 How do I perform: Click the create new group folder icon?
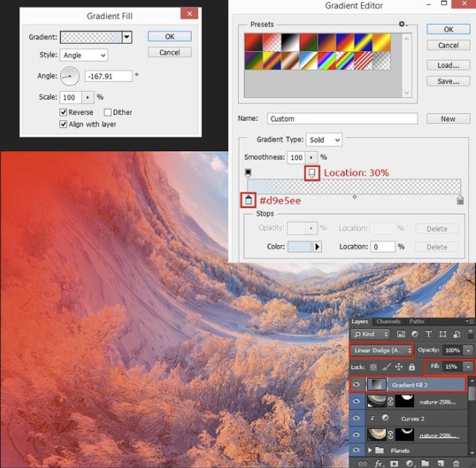click(x=425, y=463)
